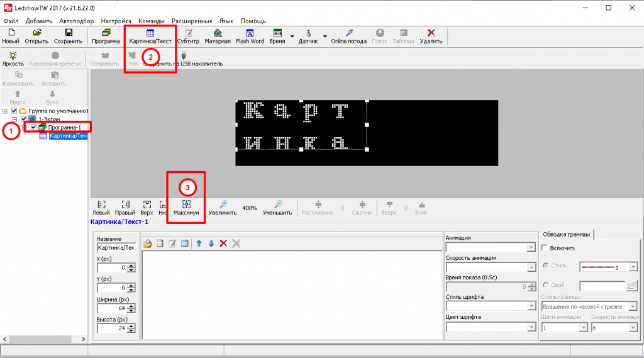Toggle the Программа-1 checkbox
The height and width of the screenshot is (358, 644).
pyautogui.click(x=34, y=127)
